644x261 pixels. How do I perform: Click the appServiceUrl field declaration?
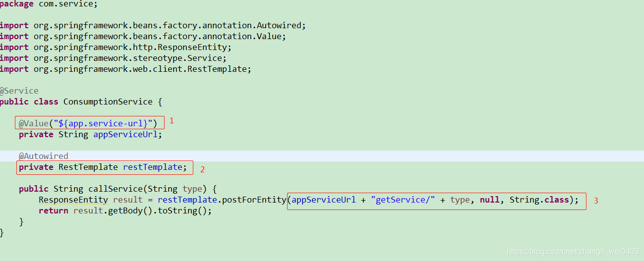tap(91, 134)
